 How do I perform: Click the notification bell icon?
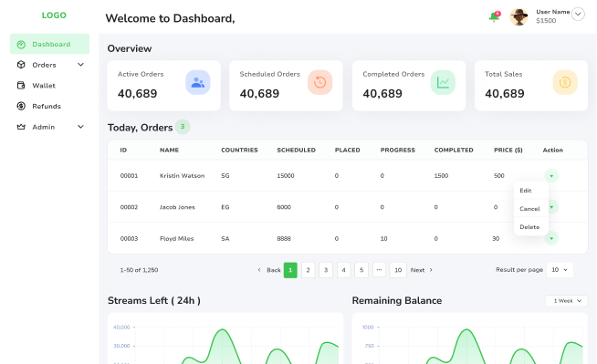click(494, 16)
